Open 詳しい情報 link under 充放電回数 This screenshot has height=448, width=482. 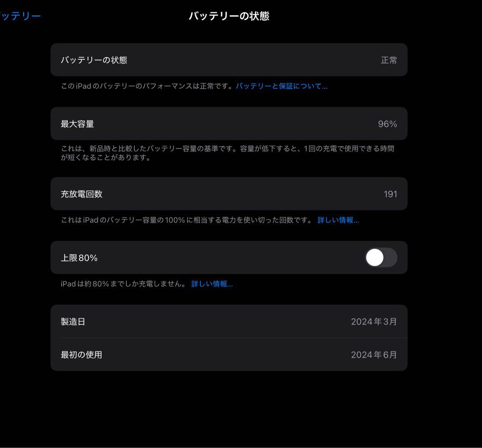click(x=337, y=220)
